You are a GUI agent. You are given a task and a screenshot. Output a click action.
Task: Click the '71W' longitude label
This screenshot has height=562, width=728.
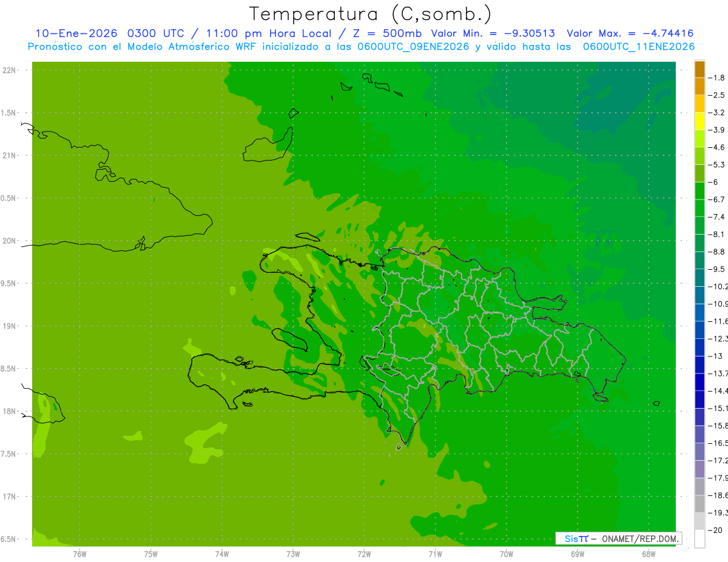pyautogui.click(x=435, y=554)
